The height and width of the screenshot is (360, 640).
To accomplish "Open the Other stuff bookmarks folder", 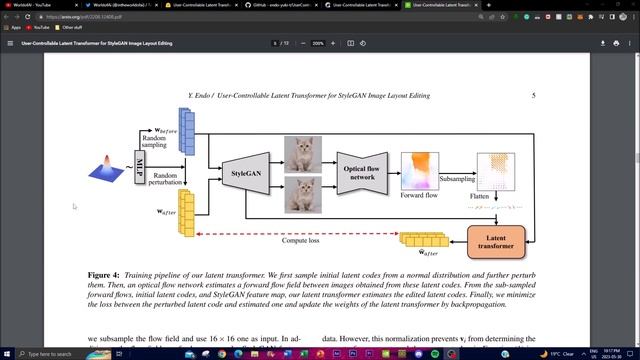I will pyautogui.click(x=69, y=27).
